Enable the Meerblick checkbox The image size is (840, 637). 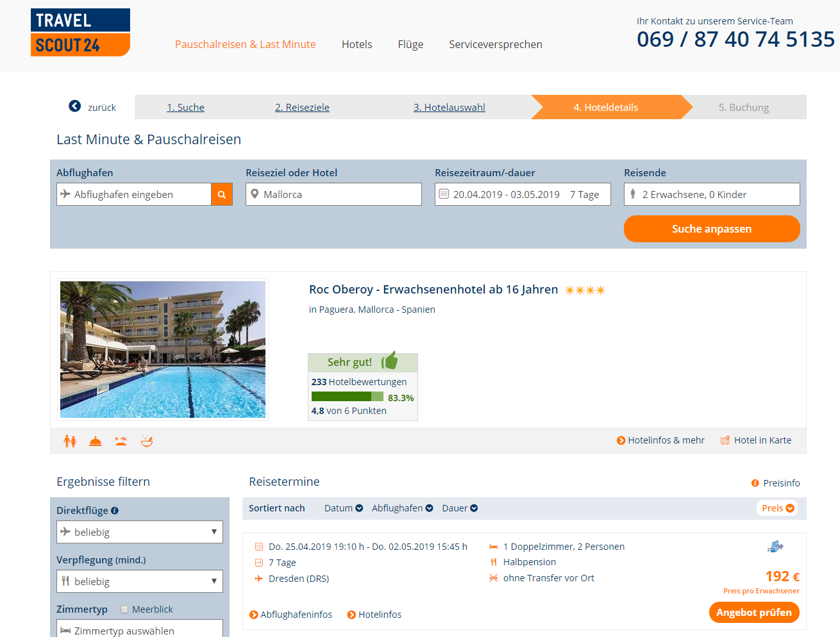[x=124, y=609]
